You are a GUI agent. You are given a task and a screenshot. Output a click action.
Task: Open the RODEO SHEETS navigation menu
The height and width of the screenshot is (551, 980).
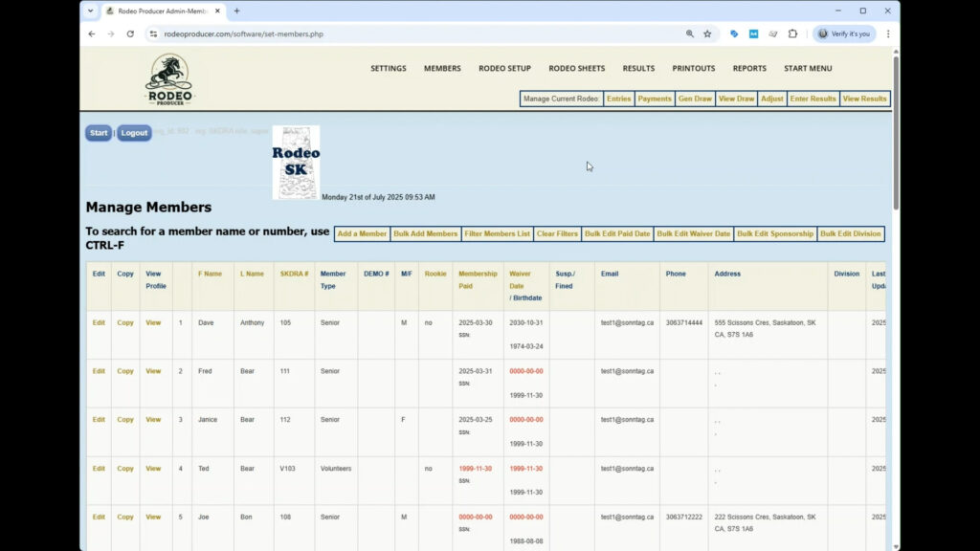(575, 68)
